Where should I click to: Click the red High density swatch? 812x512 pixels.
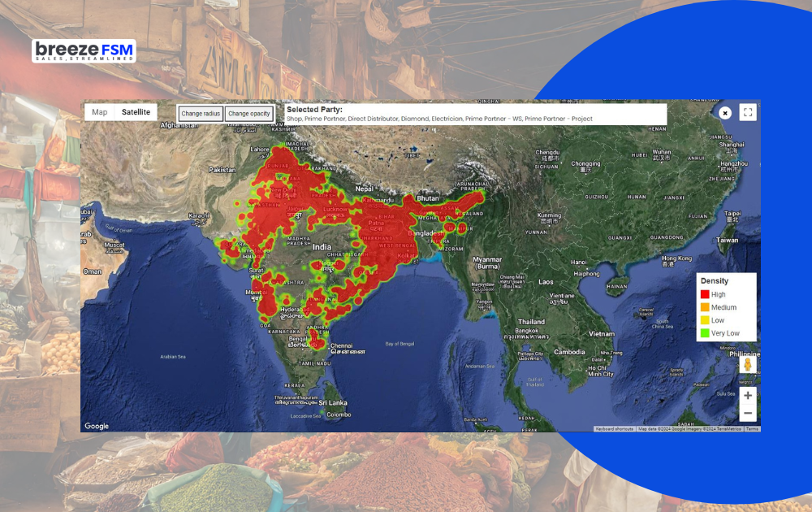point(705,294)
